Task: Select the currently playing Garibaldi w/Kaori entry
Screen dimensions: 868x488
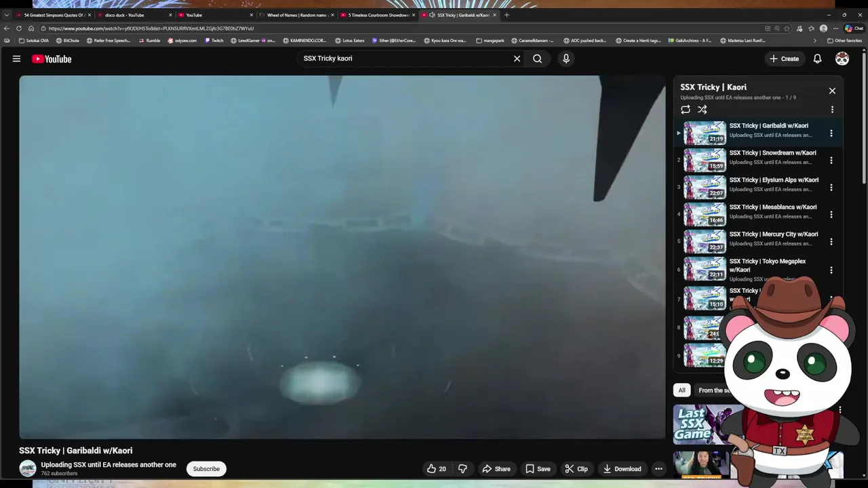Action: 758,134
